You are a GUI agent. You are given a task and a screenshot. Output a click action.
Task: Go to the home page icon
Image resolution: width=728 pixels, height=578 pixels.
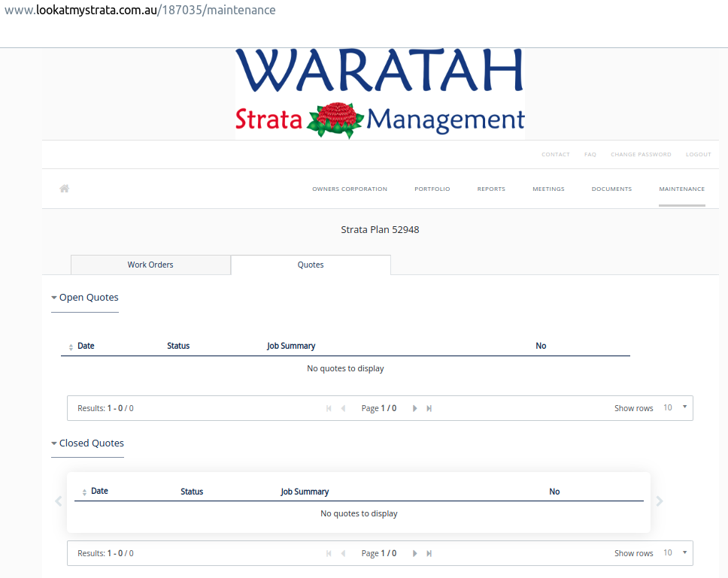click(x=65, y=189)
